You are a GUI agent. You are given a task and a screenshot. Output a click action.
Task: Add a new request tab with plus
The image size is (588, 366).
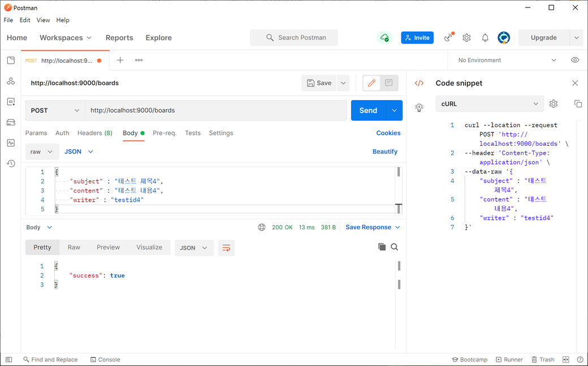(120, 60)
